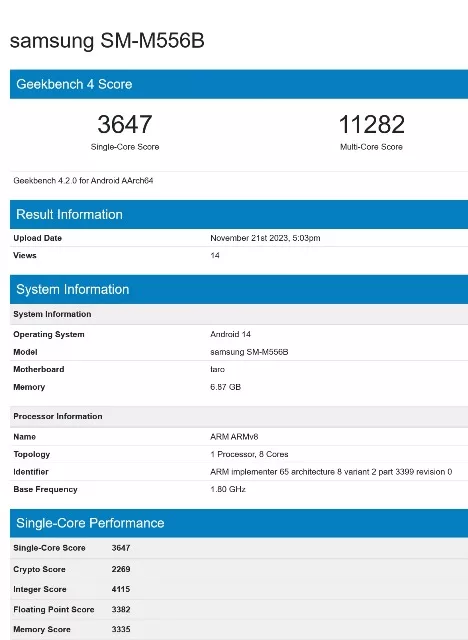
Task: Select the Floating Point Score value 3382
Action: click(x=121, y=609)
